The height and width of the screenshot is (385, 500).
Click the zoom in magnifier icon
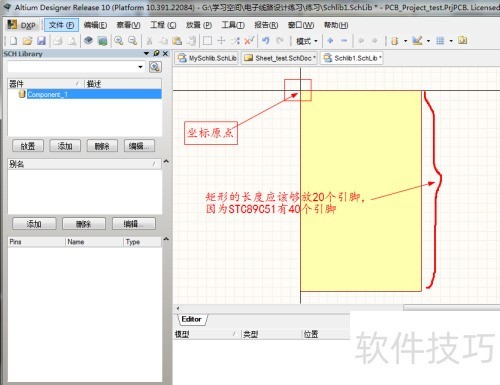[119, 41]
